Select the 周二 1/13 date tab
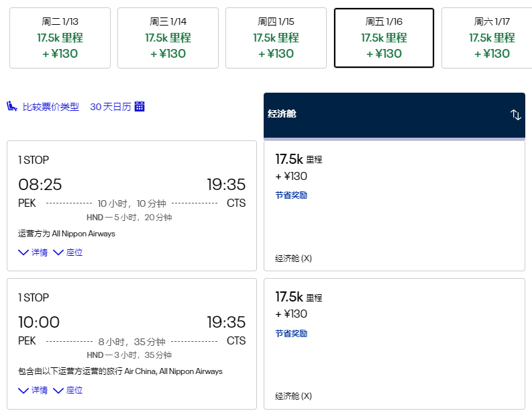This screenshot has height=415, width=532. coord(60,38)
